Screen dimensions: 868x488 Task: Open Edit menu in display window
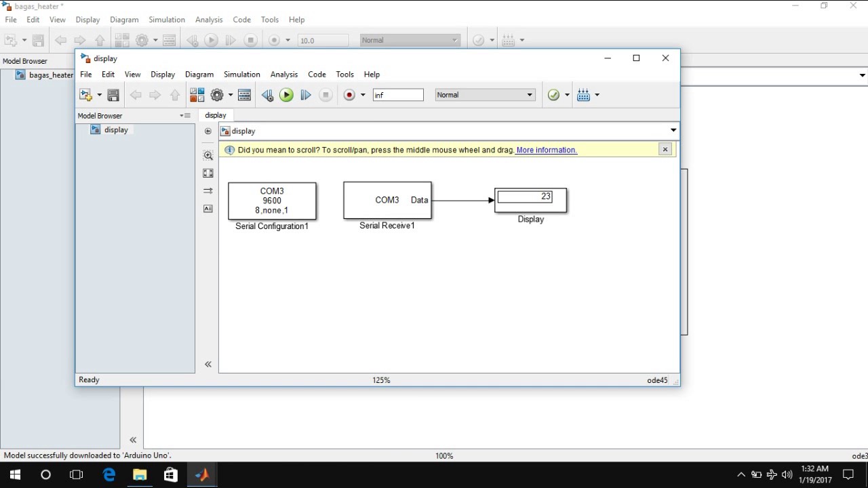tap(108, 74)
